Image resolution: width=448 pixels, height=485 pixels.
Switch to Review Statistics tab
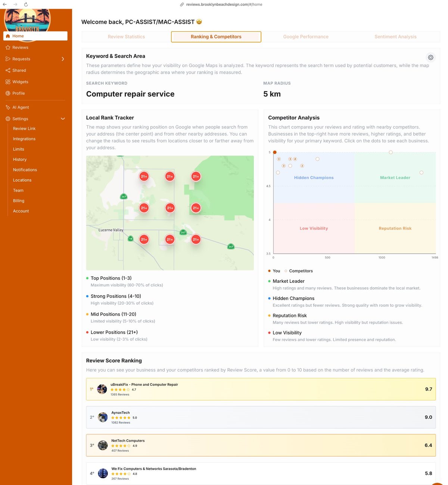click(x=126, y=37)
